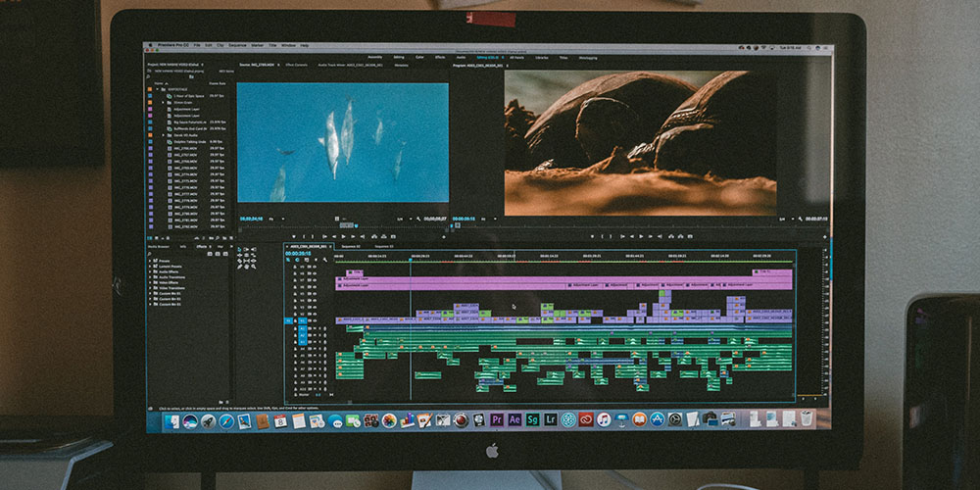Image resolution: width=980 pixels, height=490 pixels.
Task: Open the Window menu
Action: coord(288,46)
